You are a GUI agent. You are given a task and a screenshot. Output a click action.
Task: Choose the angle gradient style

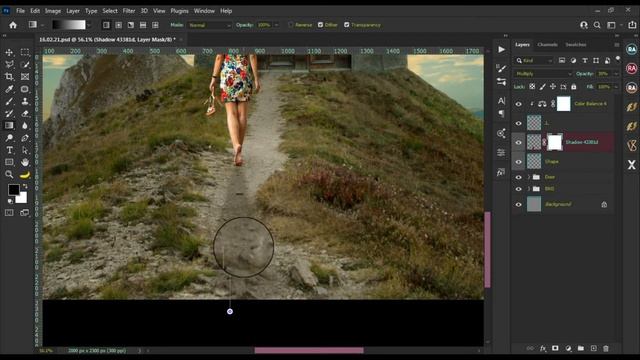pos(131,25)
